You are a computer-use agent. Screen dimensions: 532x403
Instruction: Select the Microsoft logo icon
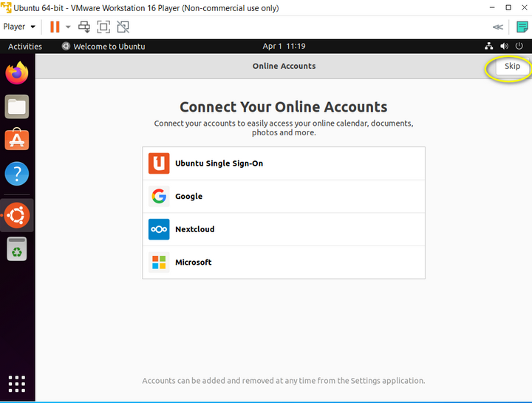159,262
